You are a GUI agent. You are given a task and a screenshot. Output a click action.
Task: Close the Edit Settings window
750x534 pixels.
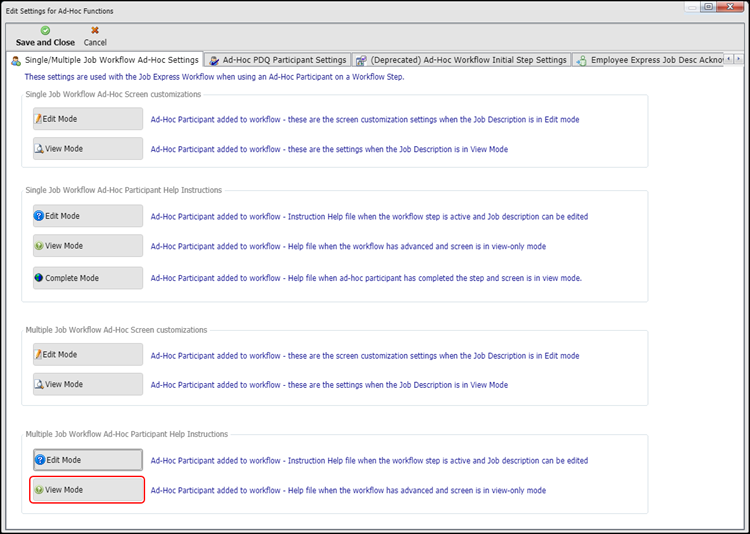[730, 7]
